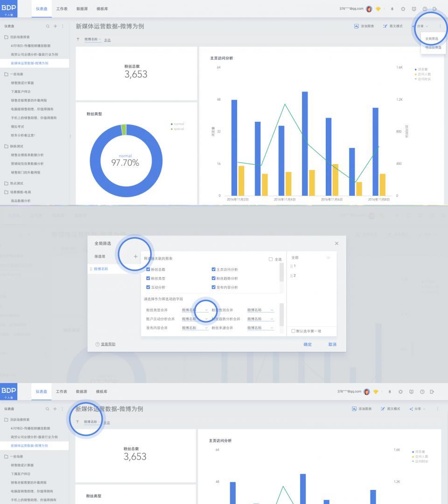Click 确定 to confirm filter
Image resolution: width=448 pixels, height=504 pixels.
pos(308,344)
